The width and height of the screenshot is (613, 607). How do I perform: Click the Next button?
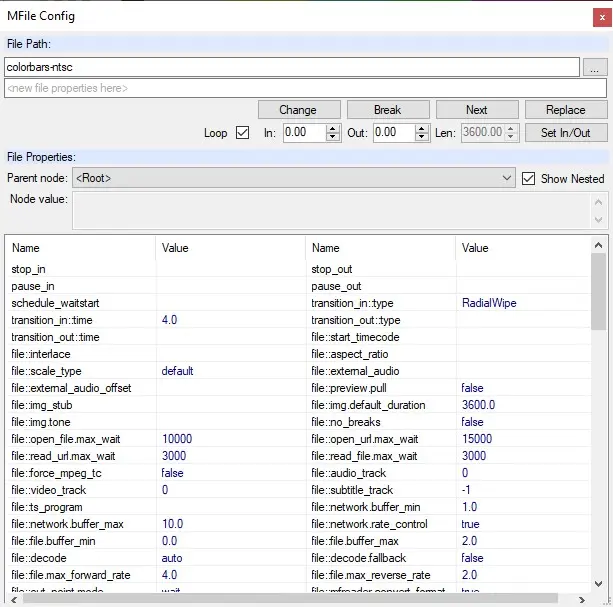[476, 110]
